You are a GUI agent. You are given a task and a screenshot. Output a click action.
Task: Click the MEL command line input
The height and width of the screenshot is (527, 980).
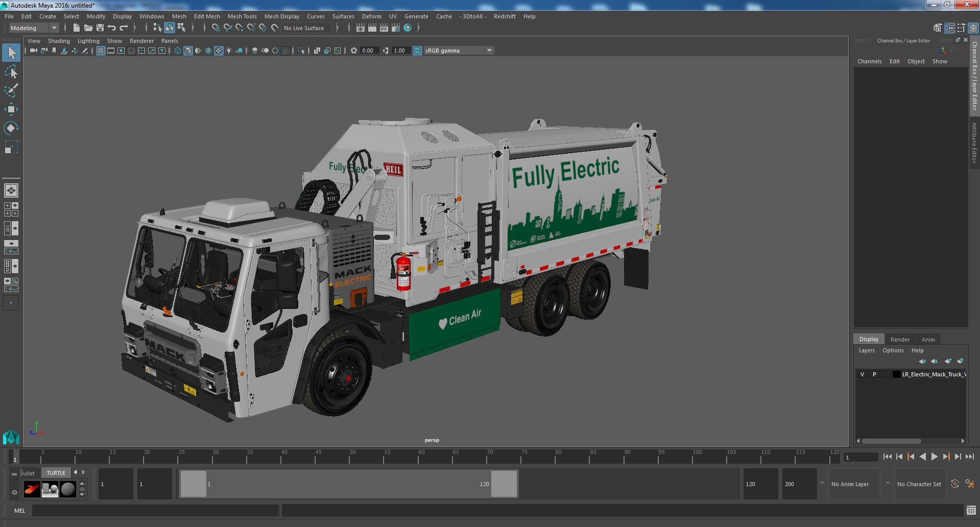[x=155, y=510]
